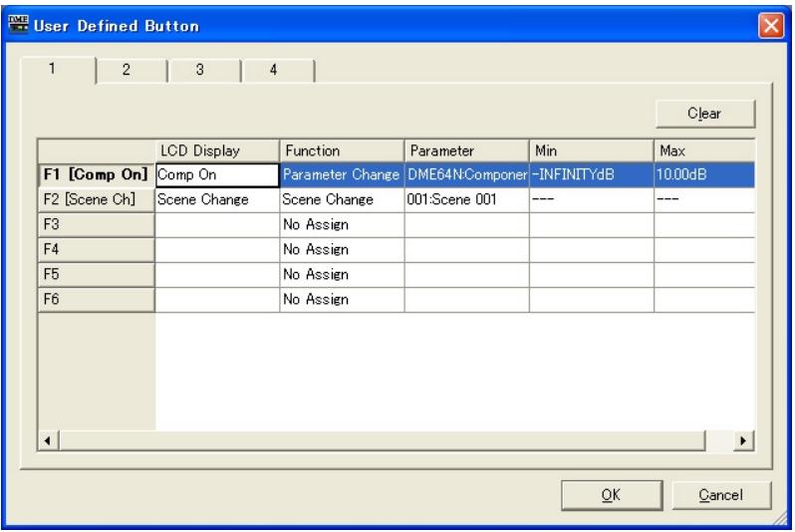The height and width of the screenshot is (532, 795).
Task: Select the Parameter column header
Action: 467,150
